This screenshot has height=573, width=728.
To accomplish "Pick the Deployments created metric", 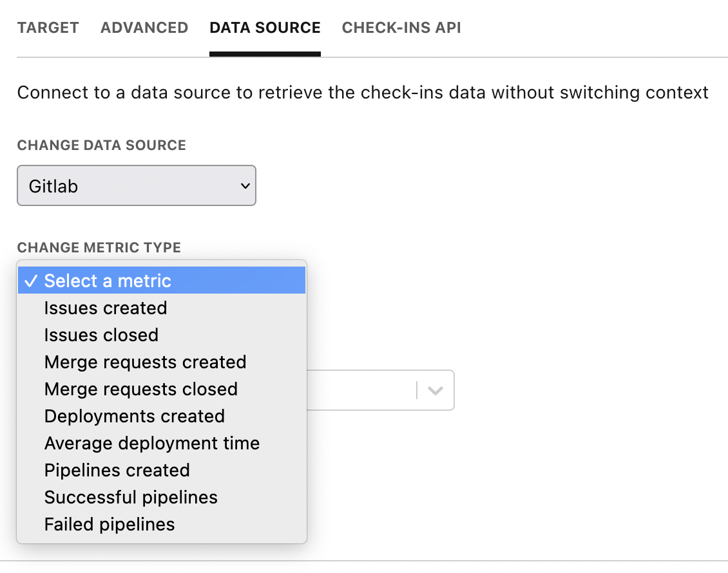I will point(134,416).
